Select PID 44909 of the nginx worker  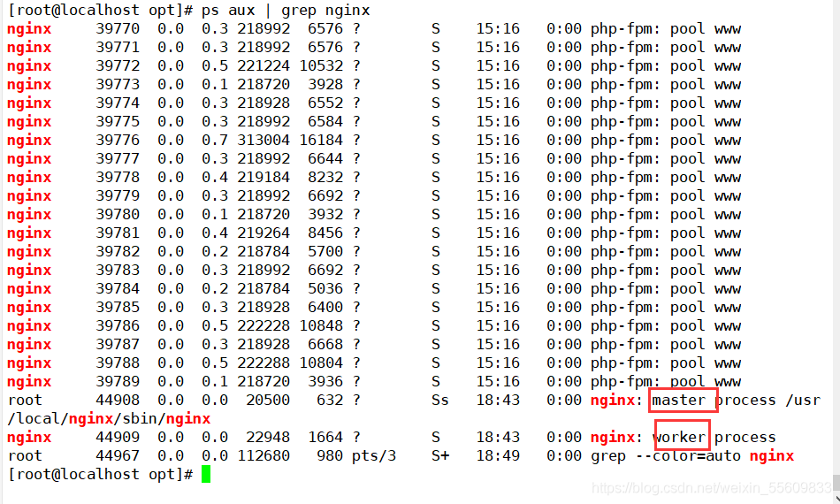click(x=118, y=437)
